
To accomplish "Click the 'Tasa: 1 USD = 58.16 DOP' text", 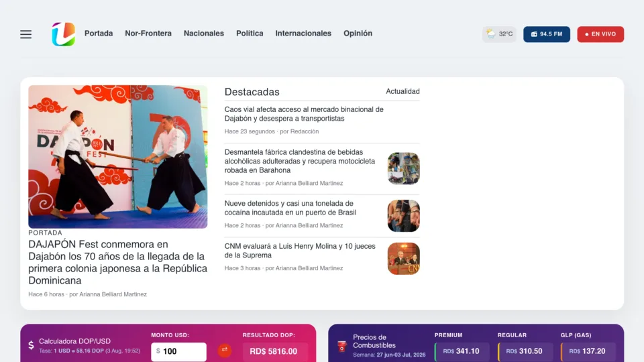I will pyautogui.click(x=89, y=351).
